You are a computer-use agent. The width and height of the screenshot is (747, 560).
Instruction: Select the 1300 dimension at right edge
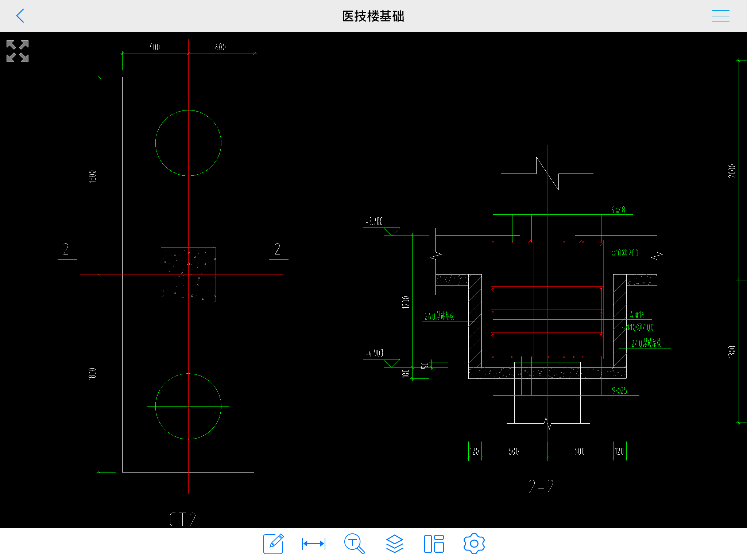click(732, 352)
